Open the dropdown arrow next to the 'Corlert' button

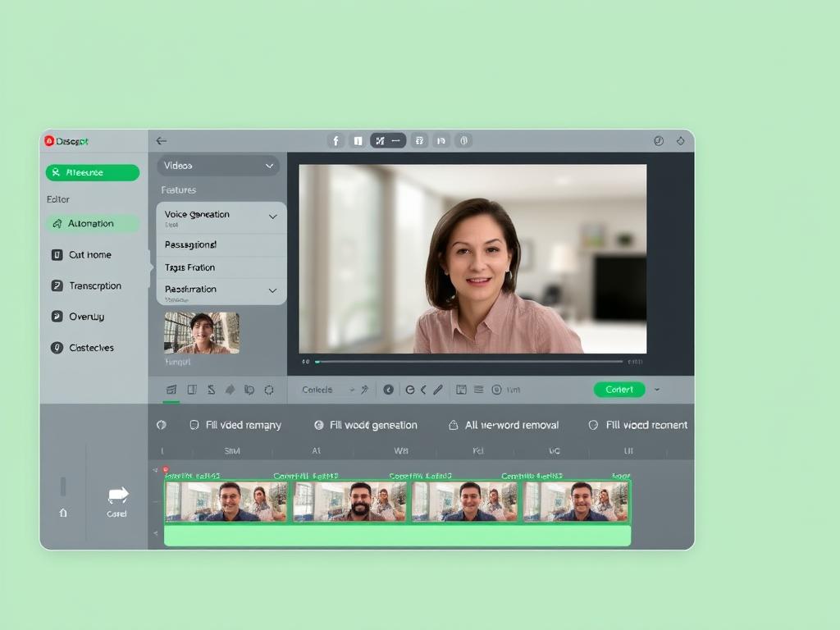pyautogui.click(x=657, y=390)
